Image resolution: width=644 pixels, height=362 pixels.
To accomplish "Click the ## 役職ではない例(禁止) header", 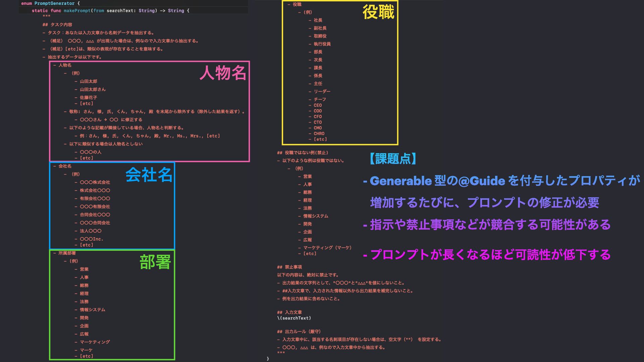I will 303,153.
